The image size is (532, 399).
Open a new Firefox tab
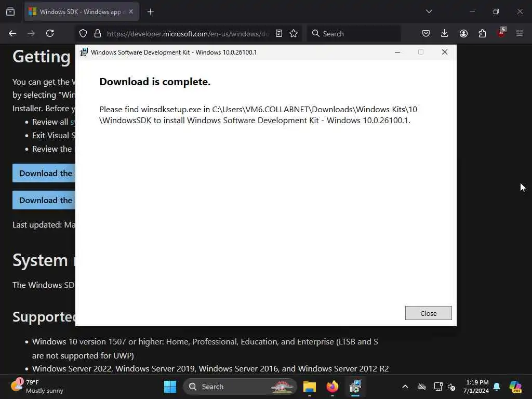coord(150,12)
